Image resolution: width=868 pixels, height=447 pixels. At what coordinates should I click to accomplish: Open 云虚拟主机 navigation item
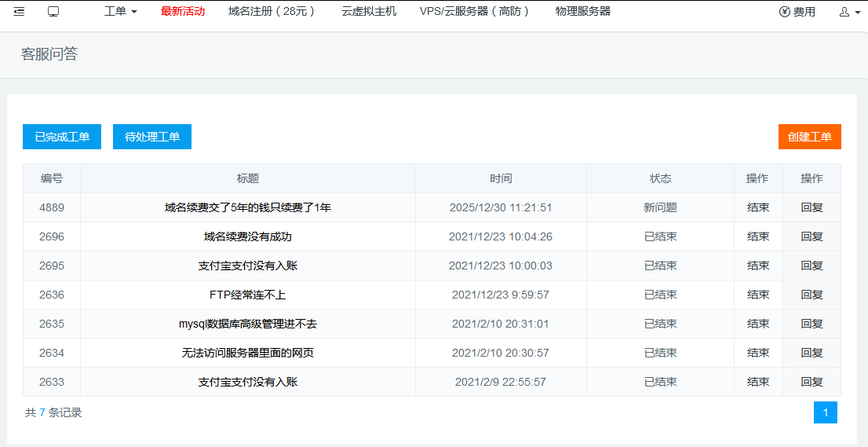click(369, 12)
